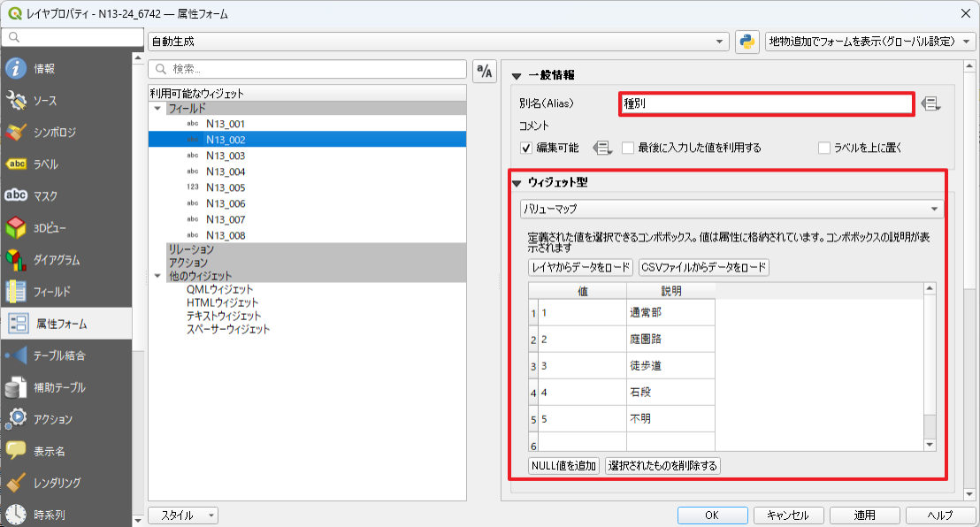
Task: Click the 適用 button
Action: 864,516
